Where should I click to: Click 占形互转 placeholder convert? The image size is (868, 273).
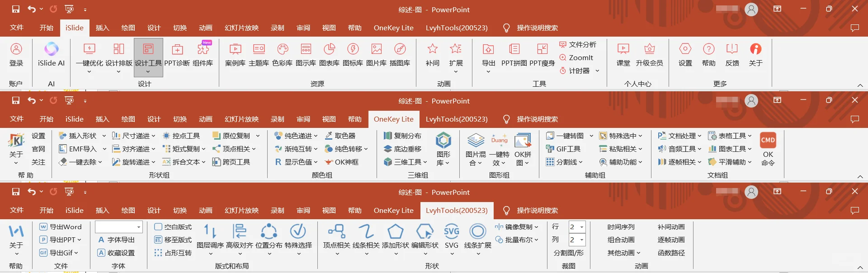coord(173,253)
